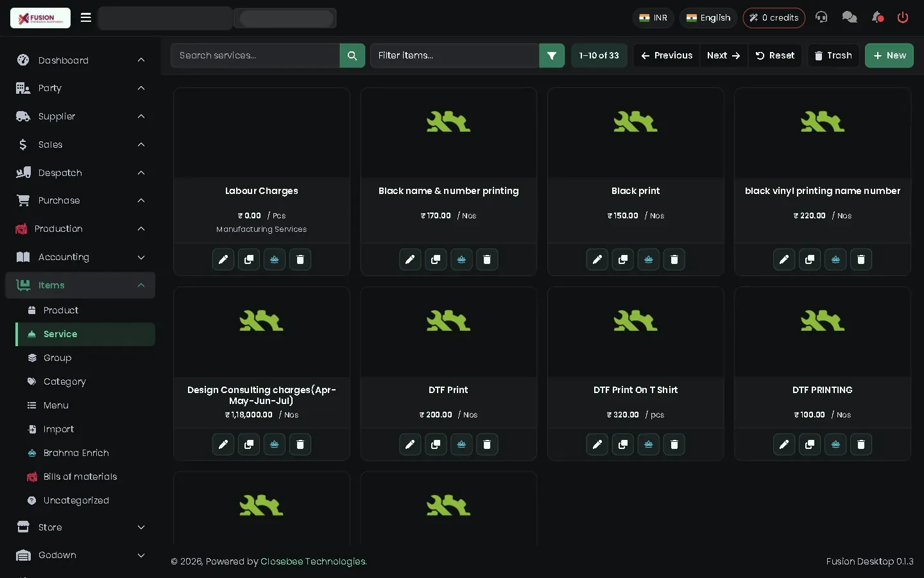Open Closebee Technologies link
This screenshot has width=924, height=578.
pyautogui.click(x=313, y=561)
